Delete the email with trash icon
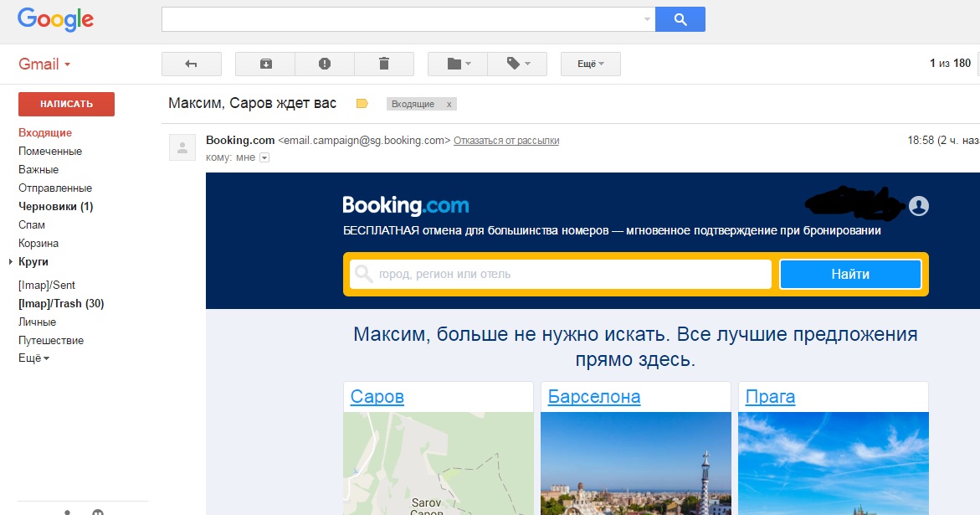The height and width of the screenshot is (515, 980). pyautogui.click(x=384, y=64)
